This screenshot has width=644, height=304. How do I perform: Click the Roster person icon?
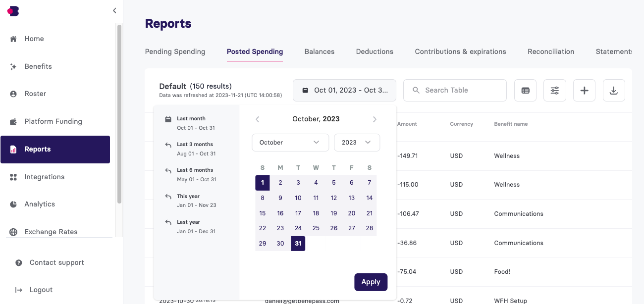tap(13, 94)
